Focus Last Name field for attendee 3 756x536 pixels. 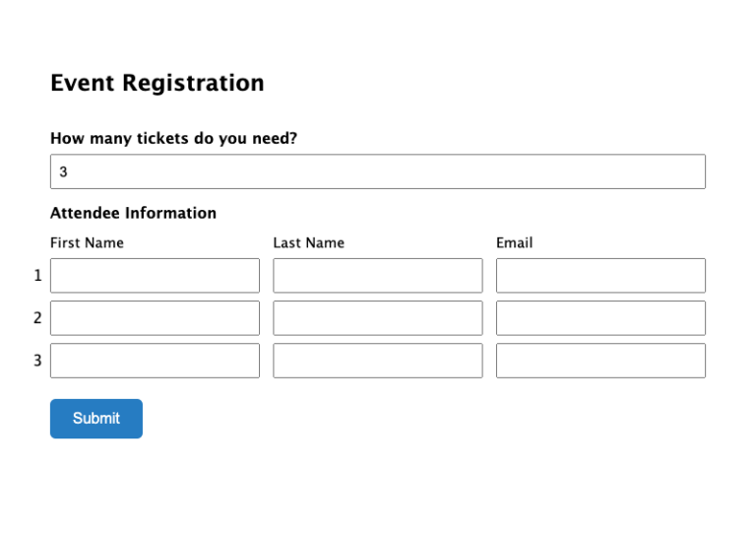point(378,361)
